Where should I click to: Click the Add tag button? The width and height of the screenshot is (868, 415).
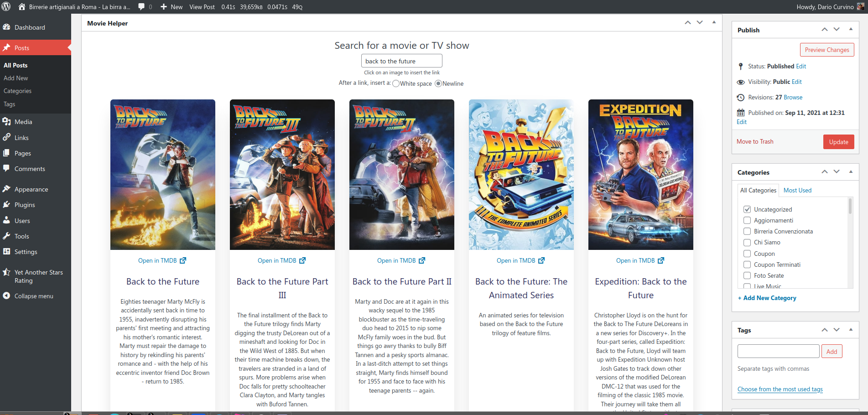[832, 351]
